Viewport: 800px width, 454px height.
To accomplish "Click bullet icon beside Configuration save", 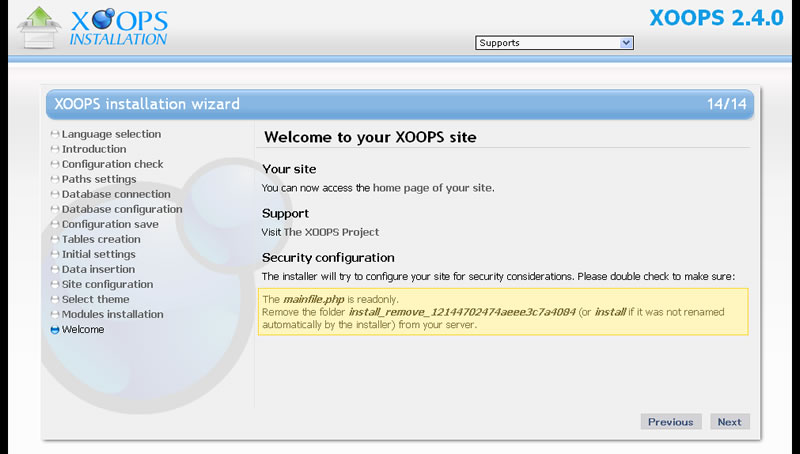I will coord(55,224).
